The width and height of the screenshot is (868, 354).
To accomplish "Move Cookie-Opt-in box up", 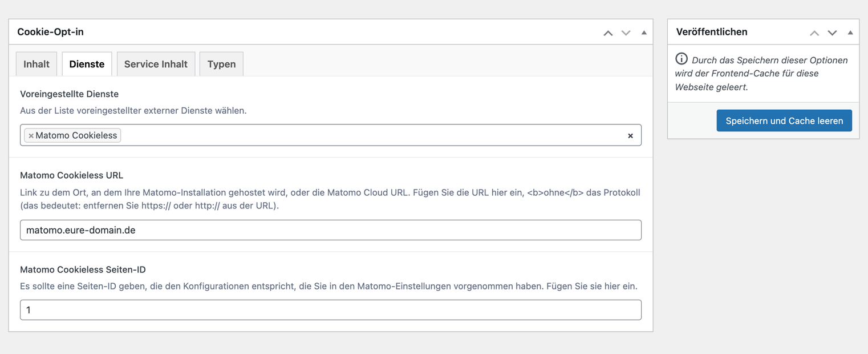I will pos(608,33).
